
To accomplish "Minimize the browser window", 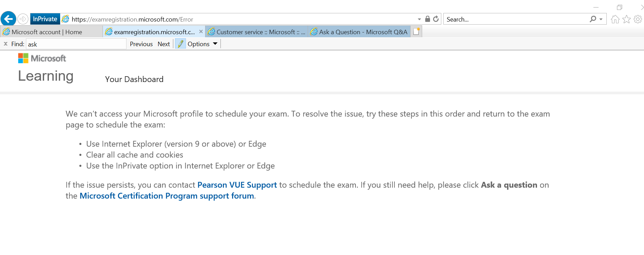I will [x=596, y=7].
